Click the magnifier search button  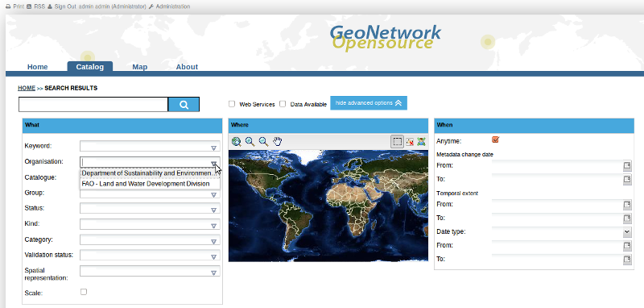tap(184, 105)
